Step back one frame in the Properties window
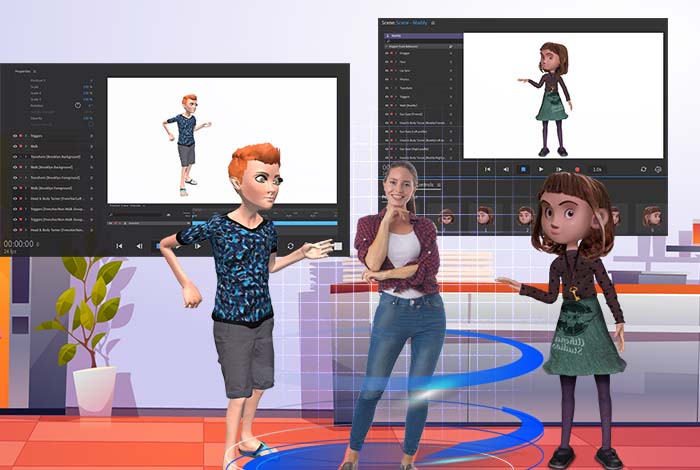This screenshot has width=700, height=470. coord(139,246)
